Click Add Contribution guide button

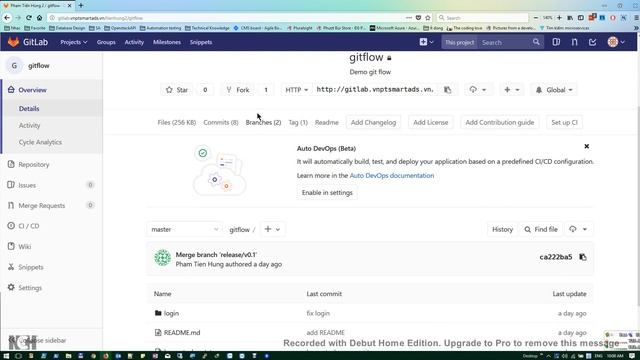(500, 122)
